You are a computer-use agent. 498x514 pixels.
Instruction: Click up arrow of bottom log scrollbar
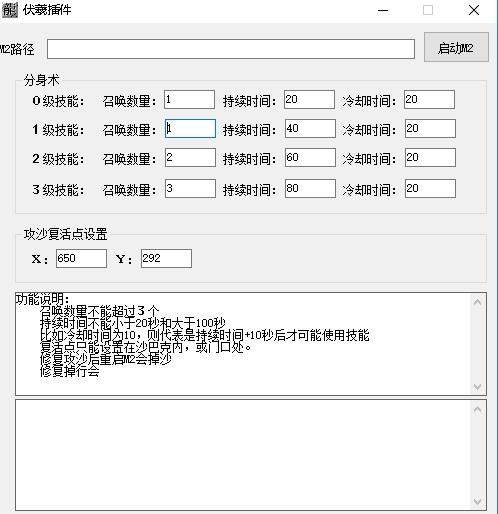(477, 409)
